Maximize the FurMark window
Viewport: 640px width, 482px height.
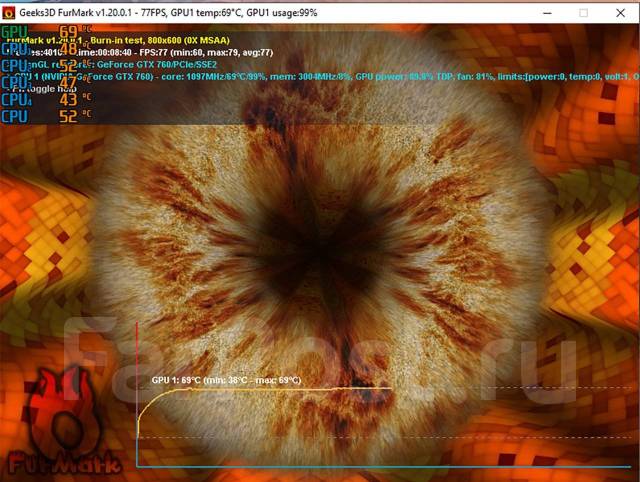click(584, 13)
